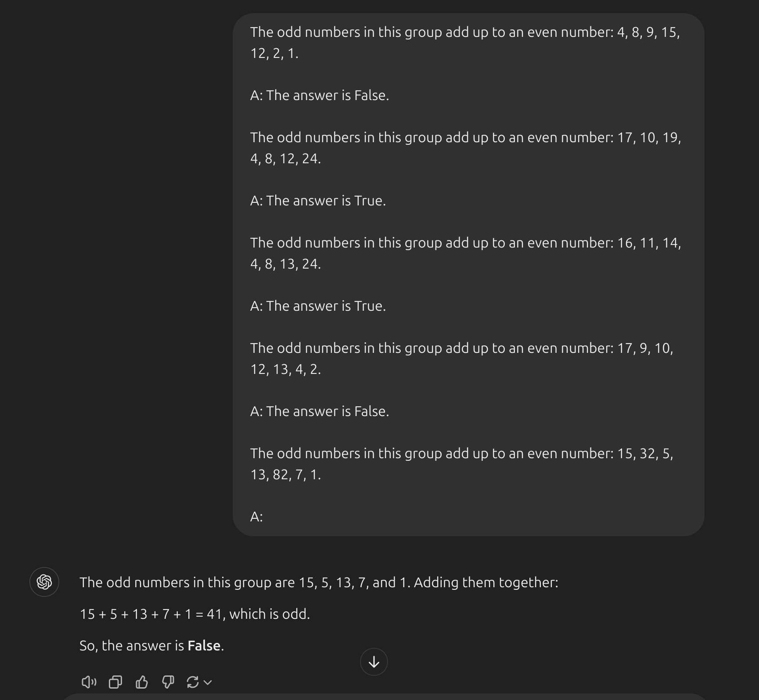Regenerate the response using the refresh icon
The image size is (759, 700).
click(x=193, y=682)
